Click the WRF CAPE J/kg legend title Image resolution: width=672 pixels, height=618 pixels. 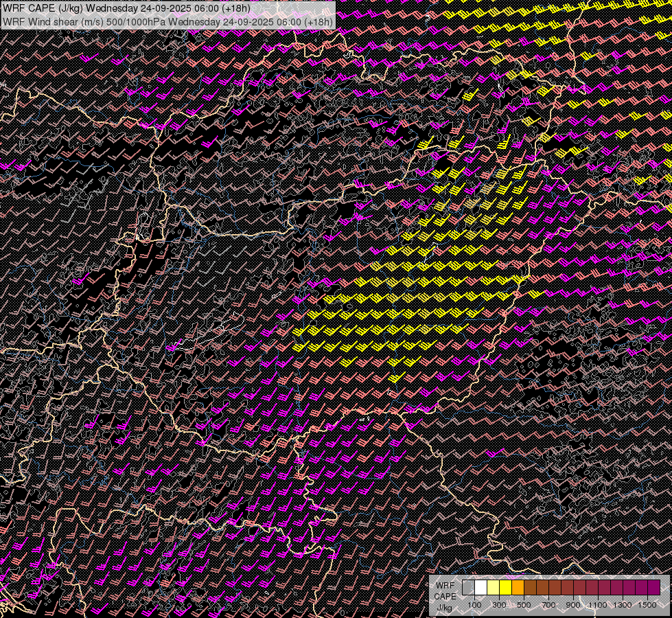[445, 596]
